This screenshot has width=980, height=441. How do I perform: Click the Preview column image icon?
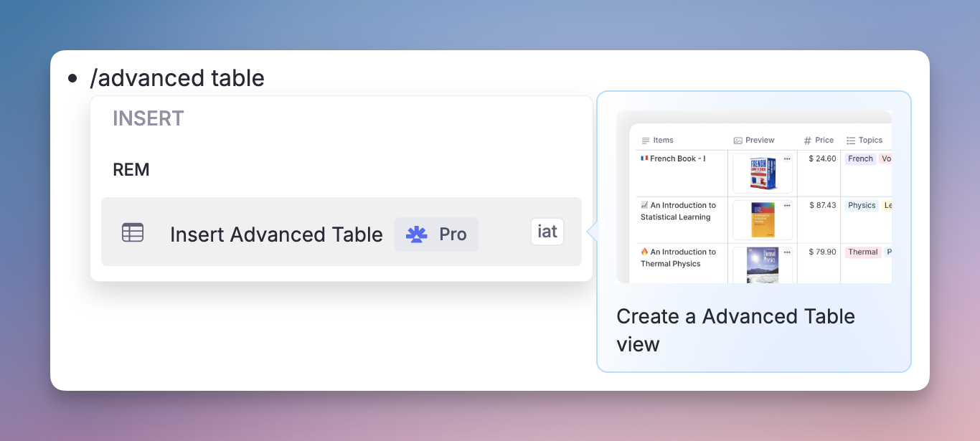pos(738,141)
